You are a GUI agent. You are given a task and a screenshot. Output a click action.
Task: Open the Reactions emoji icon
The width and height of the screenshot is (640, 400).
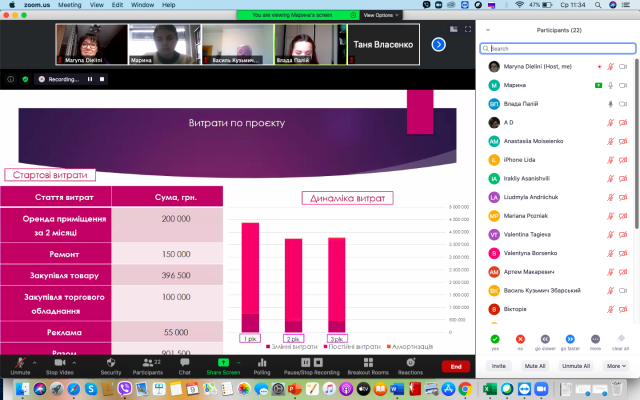click(411, 362)
